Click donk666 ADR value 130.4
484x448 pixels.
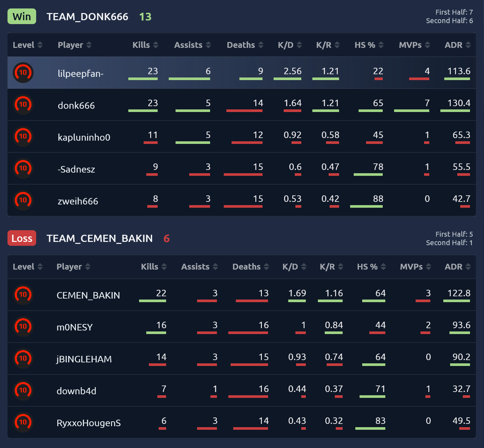[459, 103]
